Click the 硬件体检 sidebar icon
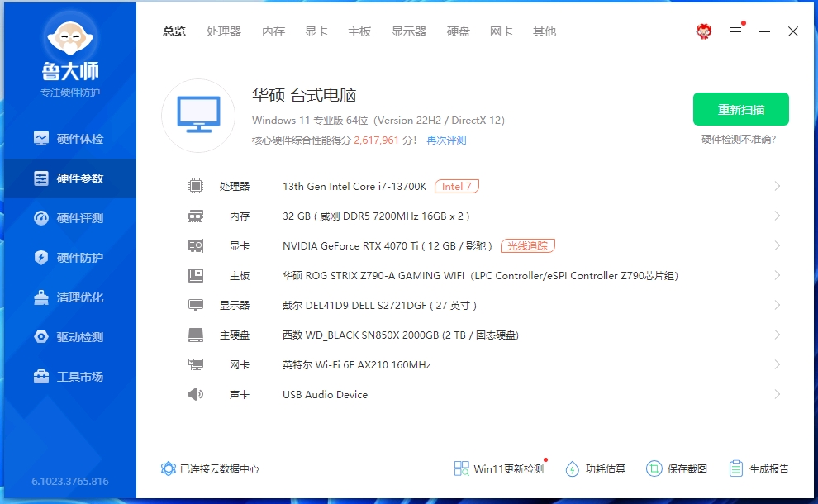The image size is (818, 504). (41, 139)
